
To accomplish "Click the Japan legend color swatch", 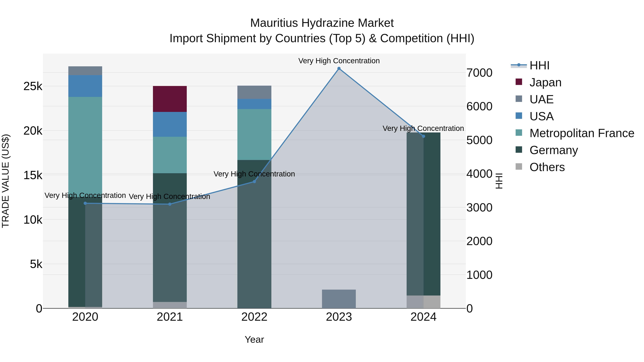I will click(519, 82).
